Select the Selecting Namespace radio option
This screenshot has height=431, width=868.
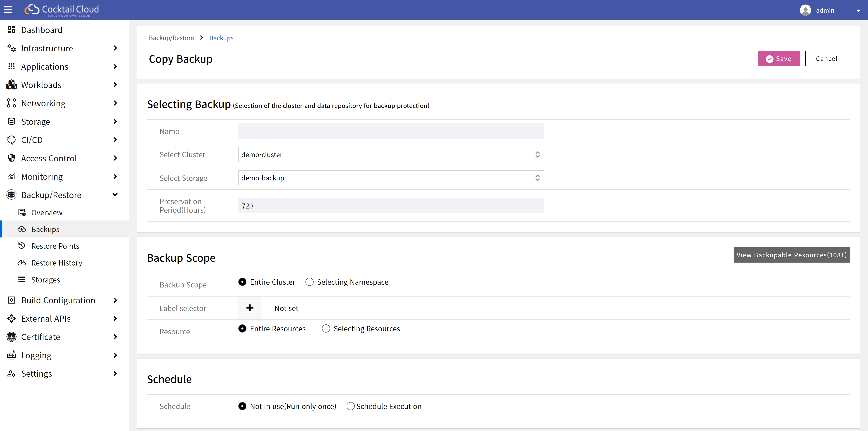pyautogui.click(x=309, y=282)
